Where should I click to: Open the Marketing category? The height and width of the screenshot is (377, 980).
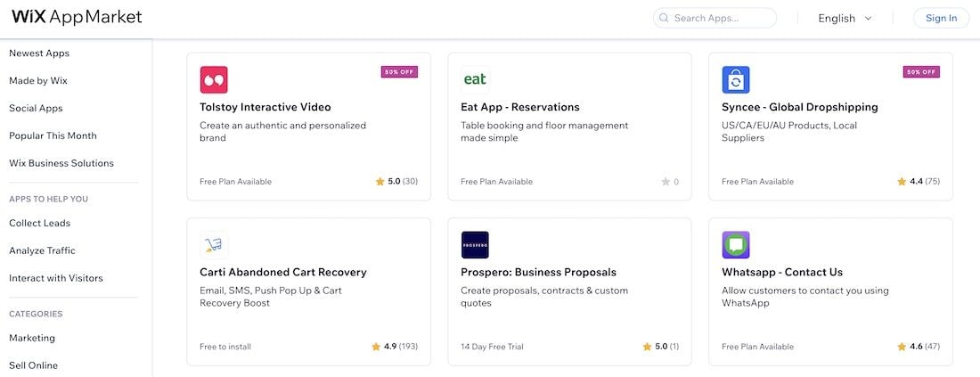(32, 339)
